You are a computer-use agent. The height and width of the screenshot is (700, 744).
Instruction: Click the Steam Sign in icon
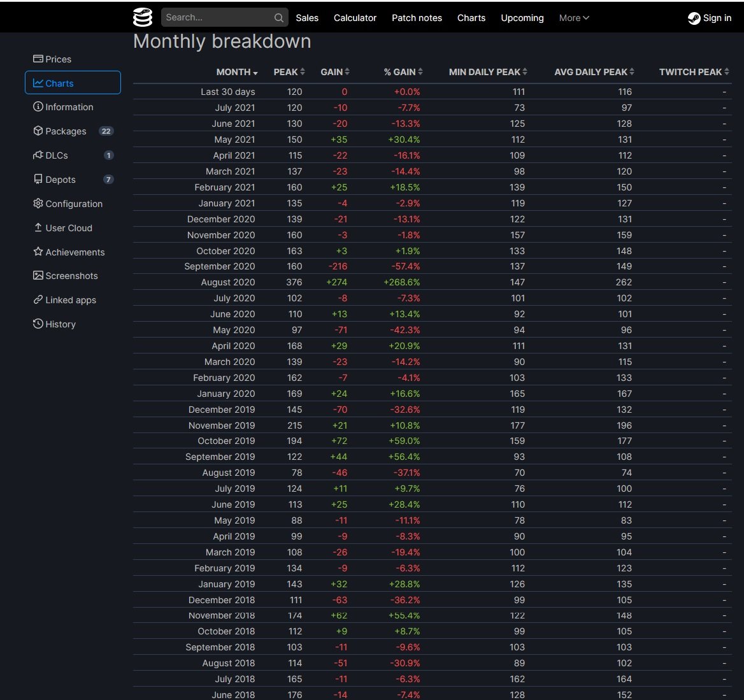pyautogui.click(x=694, y=18)
